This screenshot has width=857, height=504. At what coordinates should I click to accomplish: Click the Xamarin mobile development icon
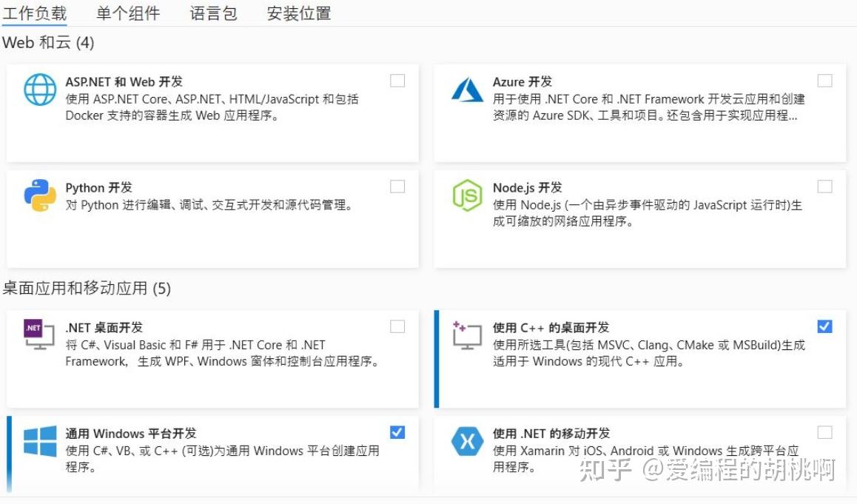[x=467, y=442]
